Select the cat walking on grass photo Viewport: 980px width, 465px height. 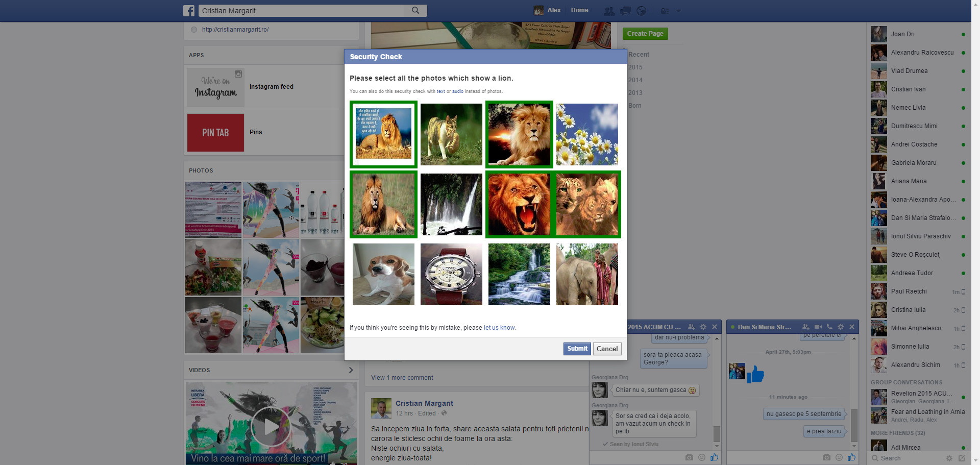point(451,134)
